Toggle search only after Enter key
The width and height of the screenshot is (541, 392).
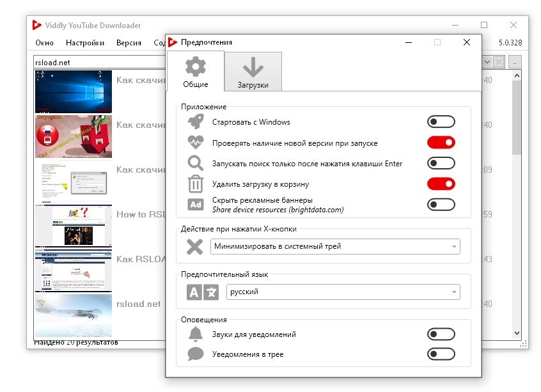click(x=441, y=163)
